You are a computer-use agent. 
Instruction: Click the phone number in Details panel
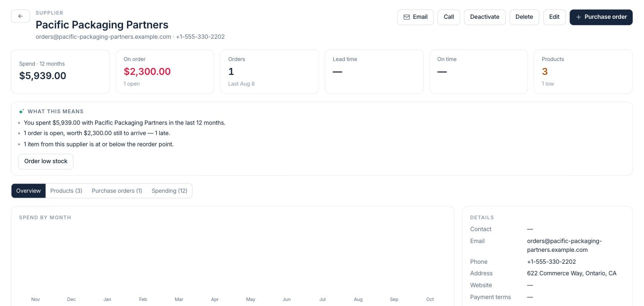(x=551, y=262)
